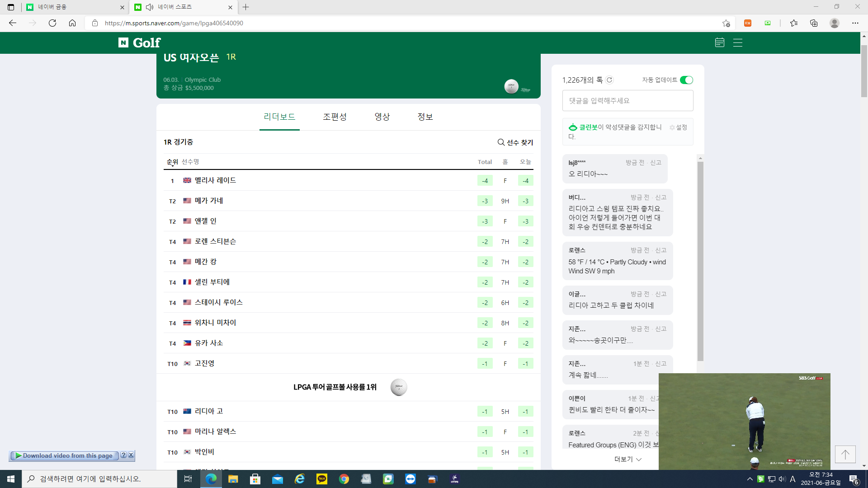Screen dimensions: 868x488
Task: Click the taskbar clock showing 오전 7:34
Action: (821, 479)
